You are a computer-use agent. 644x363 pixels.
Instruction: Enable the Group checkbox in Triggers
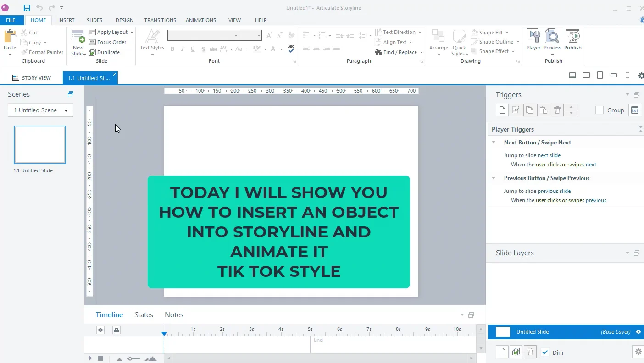click(x=600, y=110)
